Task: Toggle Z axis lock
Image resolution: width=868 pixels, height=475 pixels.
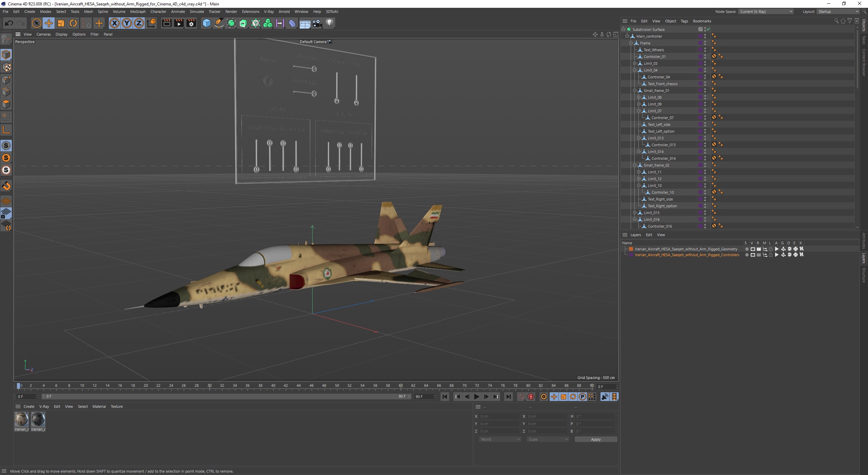Action: pos(139,23)
